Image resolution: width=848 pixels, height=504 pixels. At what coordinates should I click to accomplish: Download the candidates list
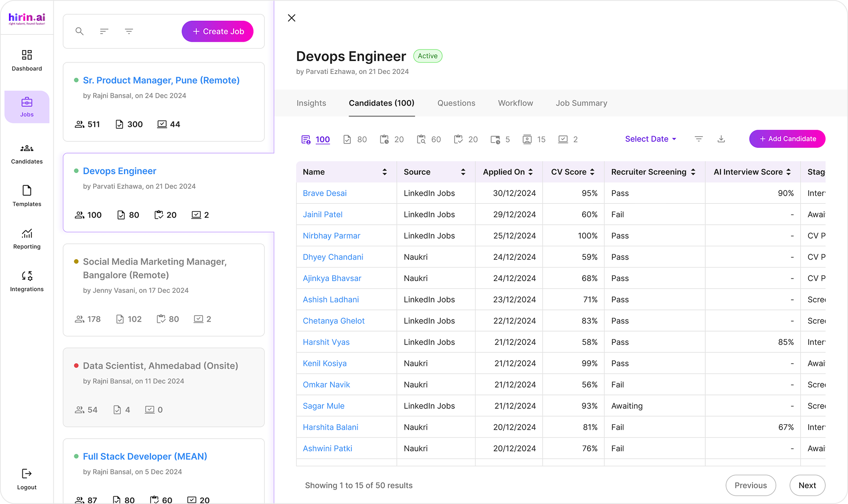(x=721, y=139)
